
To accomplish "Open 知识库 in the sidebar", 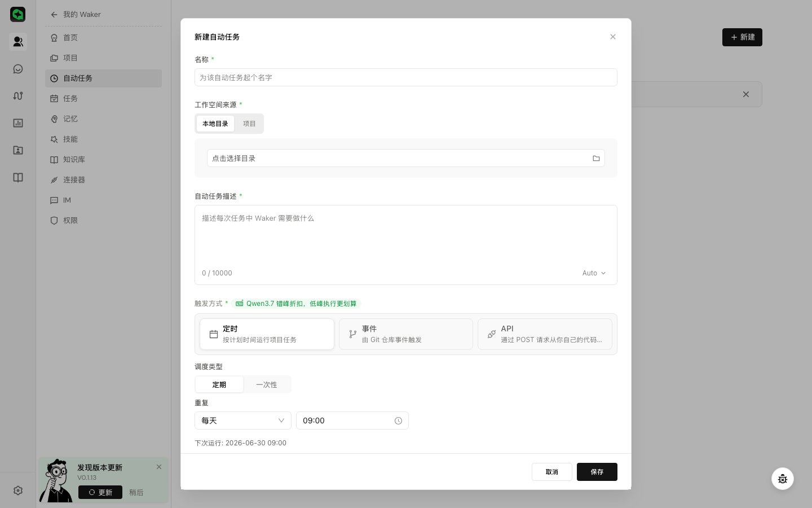I will click(103, 160).
